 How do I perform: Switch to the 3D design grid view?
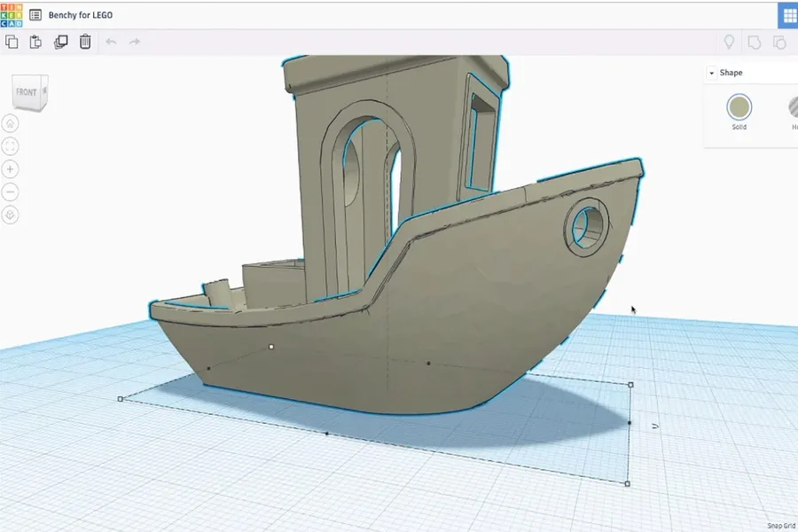pos(788,16)
